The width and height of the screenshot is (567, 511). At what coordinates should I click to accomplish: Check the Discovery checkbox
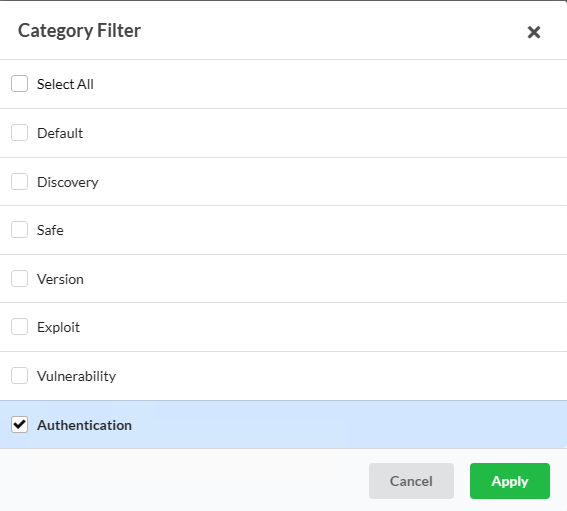(x=20, y=182)
